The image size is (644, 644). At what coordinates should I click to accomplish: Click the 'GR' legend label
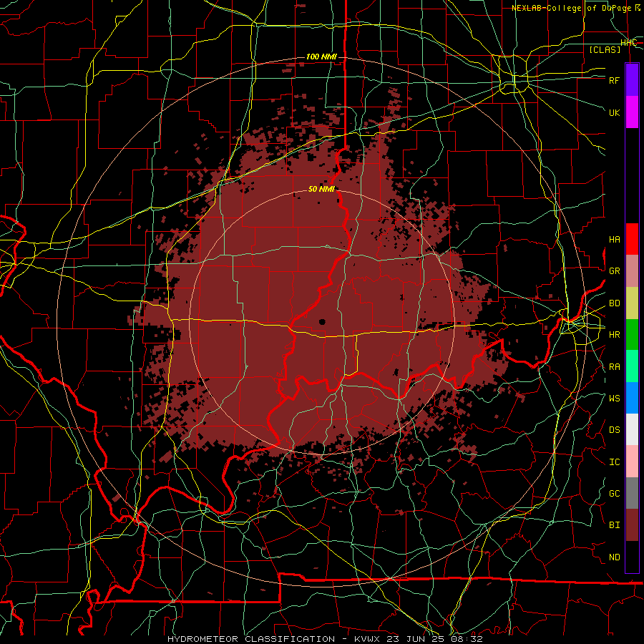coord(614,271)
